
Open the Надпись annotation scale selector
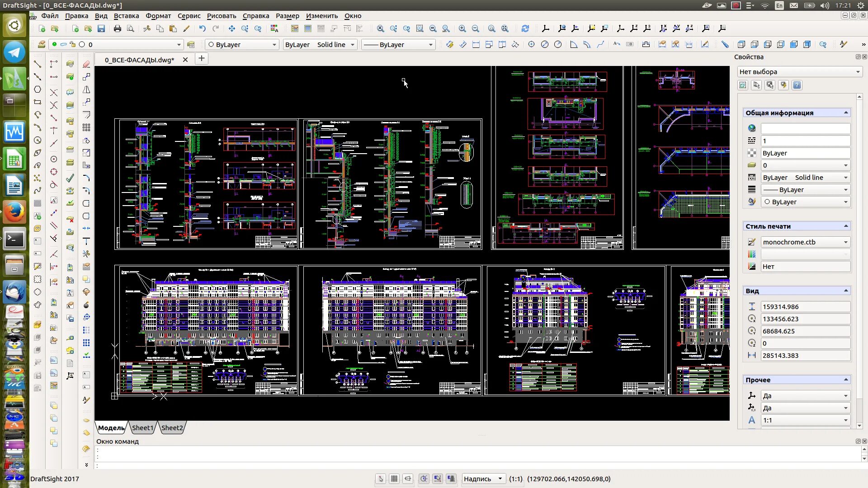[x=482, y=479]
